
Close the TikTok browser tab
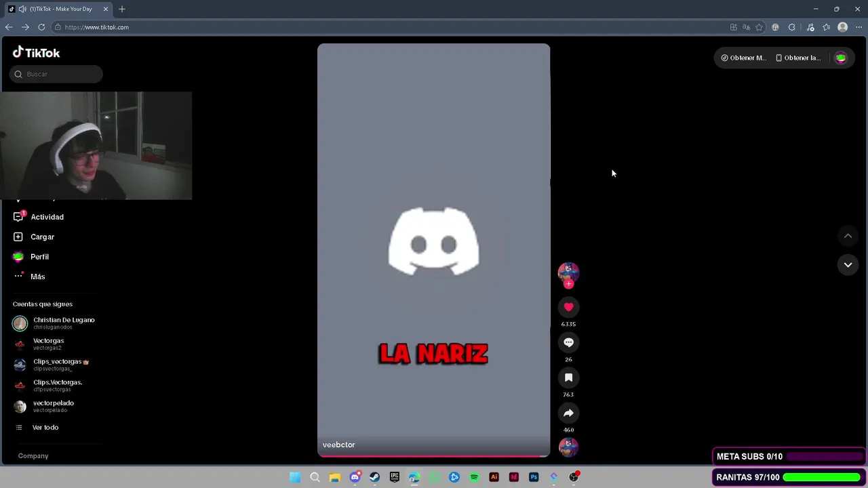click(x=105, y=9)
